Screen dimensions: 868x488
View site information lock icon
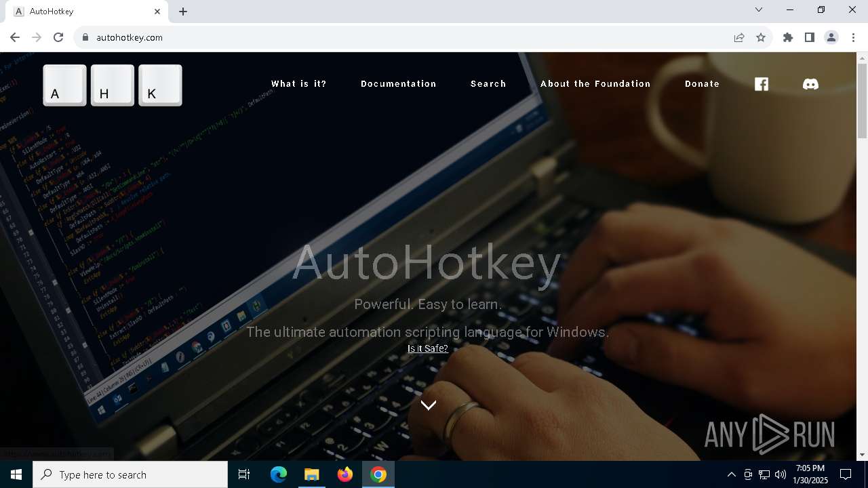point(85,37)
